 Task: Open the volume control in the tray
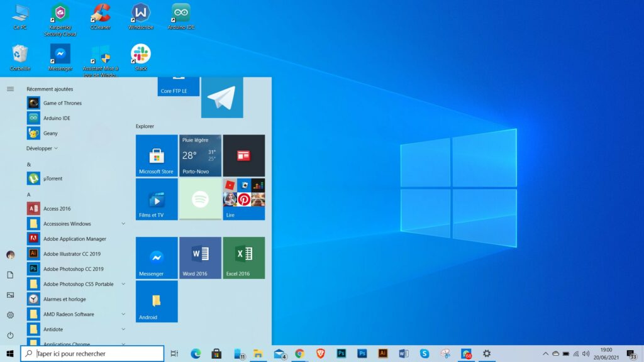pyautogui.click(x=586, y=353)
